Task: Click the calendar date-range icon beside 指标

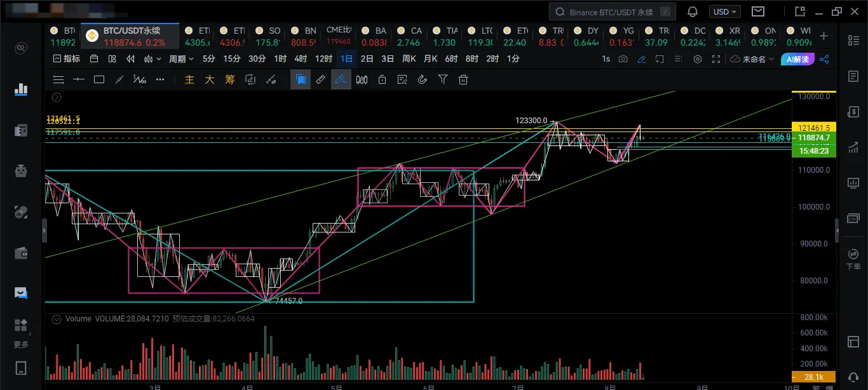Action: (x=94, y=58)
